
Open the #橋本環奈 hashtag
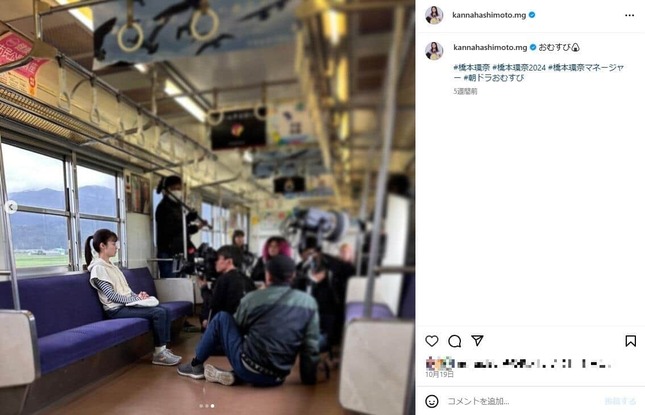[471, 67]
